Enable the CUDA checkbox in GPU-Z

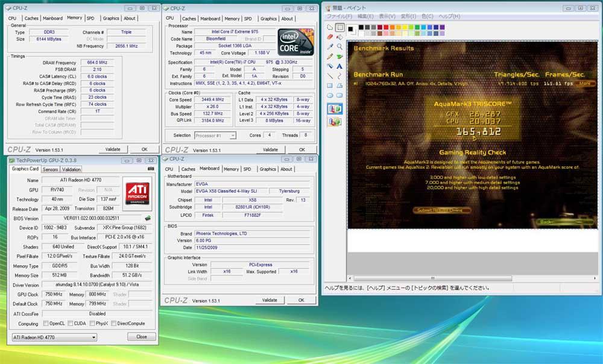(71, 324)
